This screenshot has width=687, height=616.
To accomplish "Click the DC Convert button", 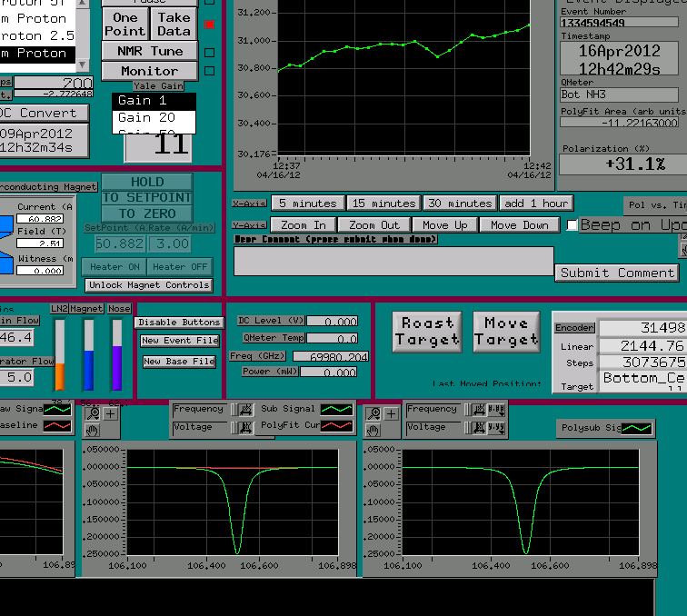I will (x=44, y=113).
